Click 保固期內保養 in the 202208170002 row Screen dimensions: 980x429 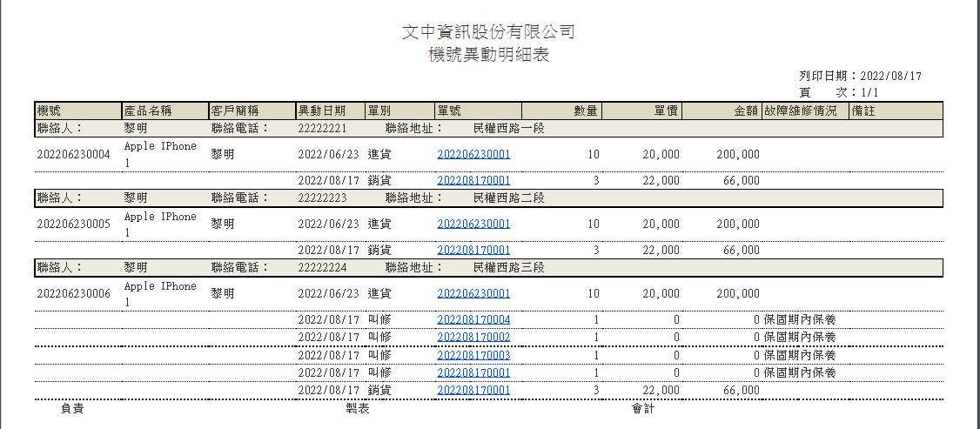[x=800, y=338]
